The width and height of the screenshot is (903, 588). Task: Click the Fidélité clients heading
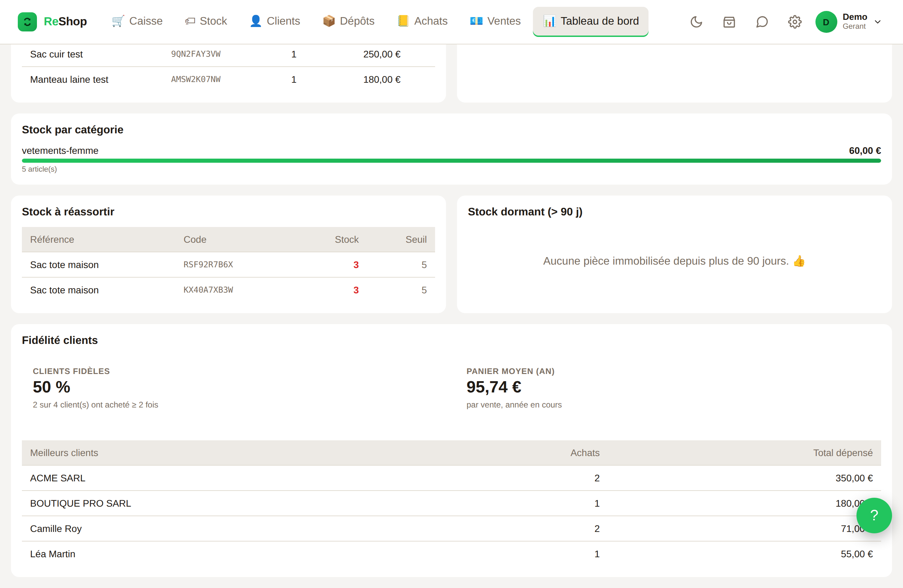60,340
